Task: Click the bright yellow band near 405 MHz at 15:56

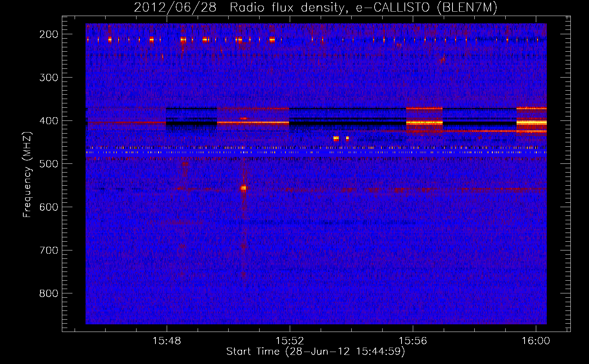Action: pos(424,123)
